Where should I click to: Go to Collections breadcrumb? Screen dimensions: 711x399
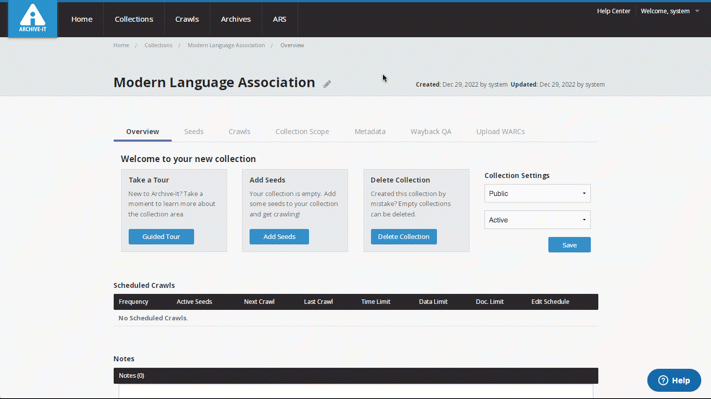[x=158, y=45]
